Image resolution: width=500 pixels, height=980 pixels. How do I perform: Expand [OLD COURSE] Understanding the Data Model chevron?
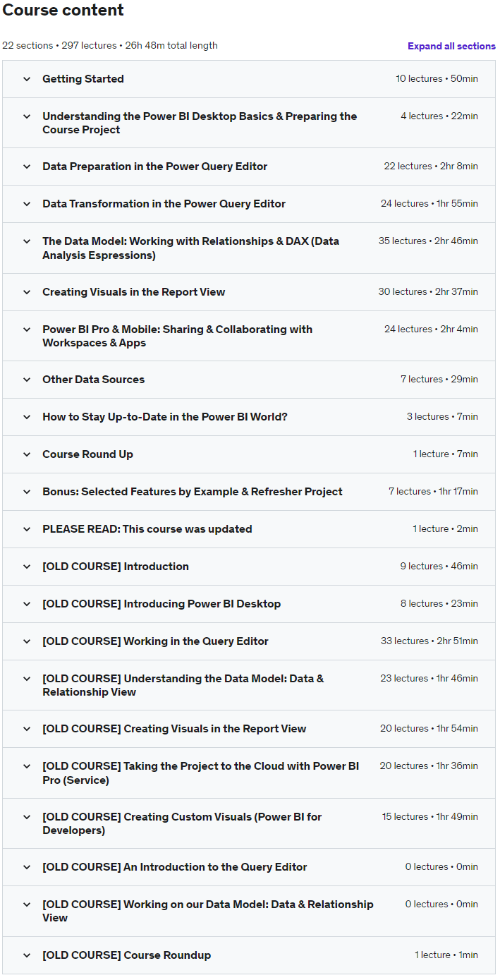[x=27, y=679]
